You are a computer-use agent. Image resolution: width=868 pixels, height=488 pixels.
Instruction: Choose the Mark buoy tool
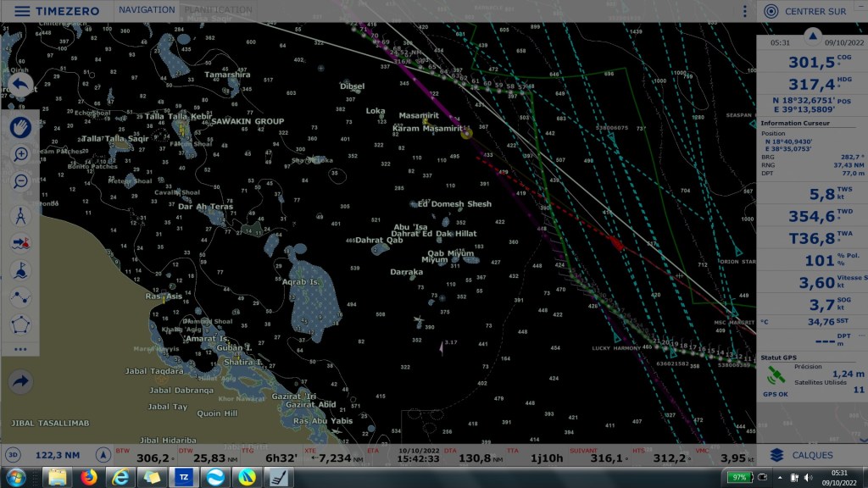pyautogui.click(x=20, y=270)
